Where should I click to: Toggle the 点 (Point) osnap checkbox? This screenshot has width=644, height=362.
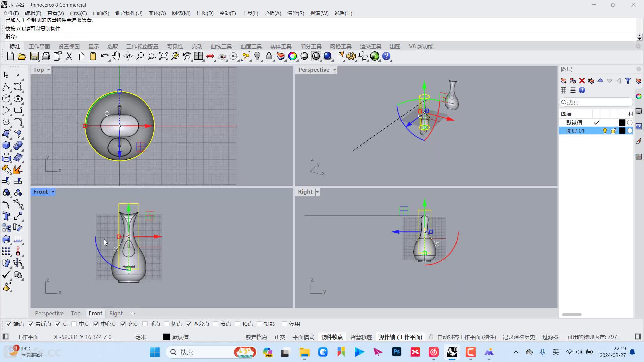click(x=58, y=324)
